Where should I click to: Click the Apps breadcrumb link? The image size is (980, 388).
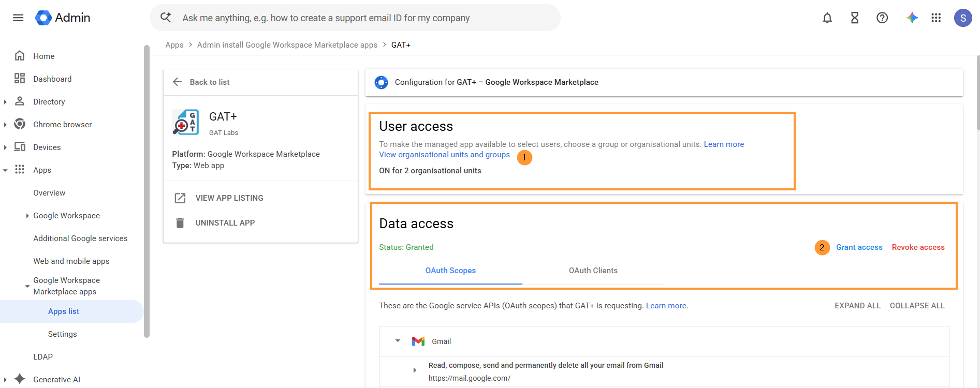tap(174, 45)
